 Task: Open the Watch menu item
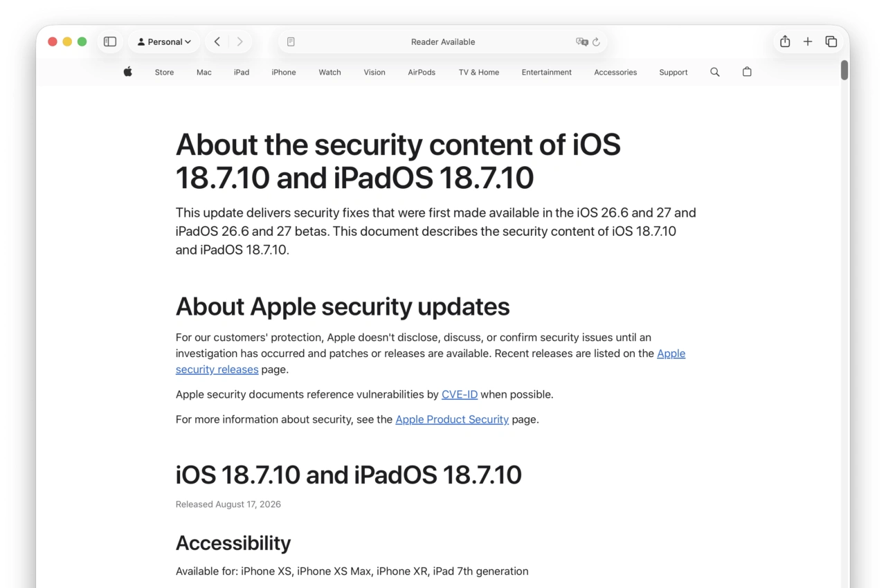(329, 72)
